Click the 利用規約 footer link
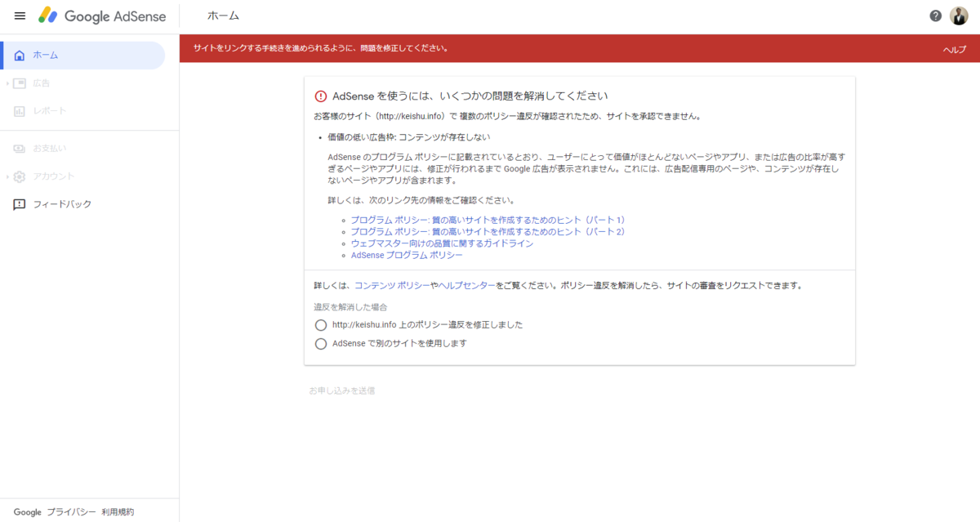 118,512
